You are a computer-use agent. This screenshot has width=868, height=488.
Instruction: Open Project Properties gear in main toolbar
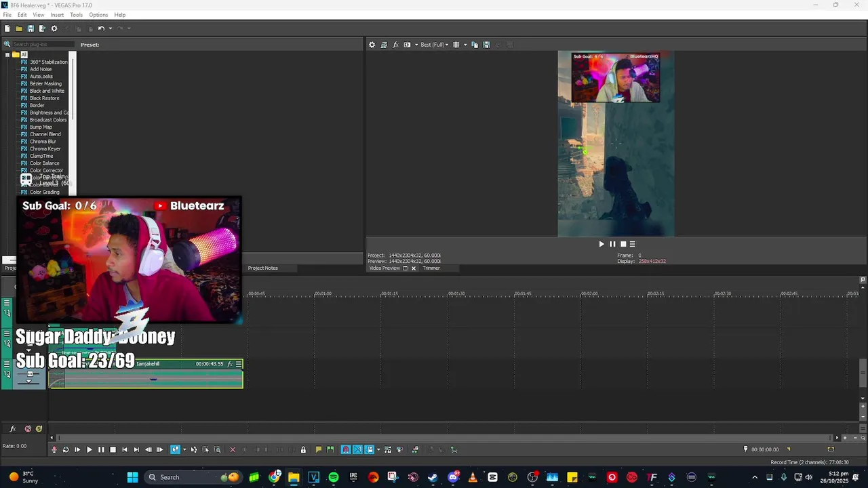point(54,28)
